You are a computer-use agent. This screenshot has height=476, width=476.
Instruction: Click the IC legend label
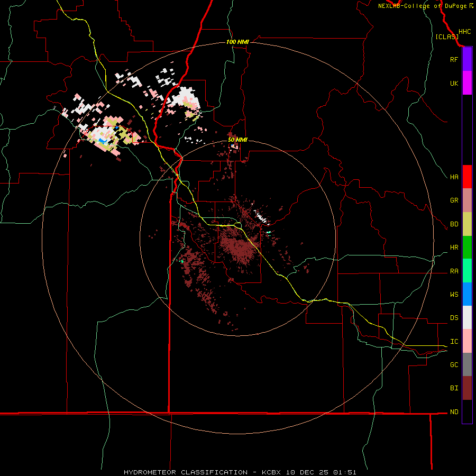tap(454, 342)
